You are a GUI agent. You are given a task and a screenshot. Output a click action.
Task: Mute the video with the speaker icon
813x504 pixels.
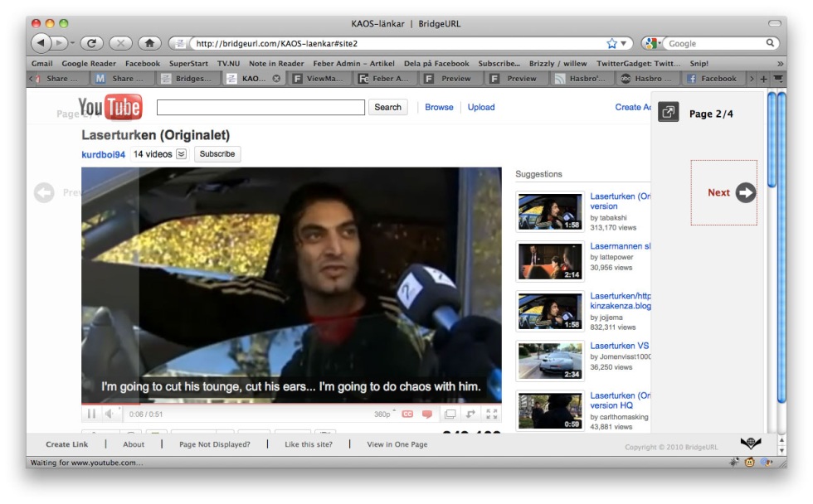point(109,414)
